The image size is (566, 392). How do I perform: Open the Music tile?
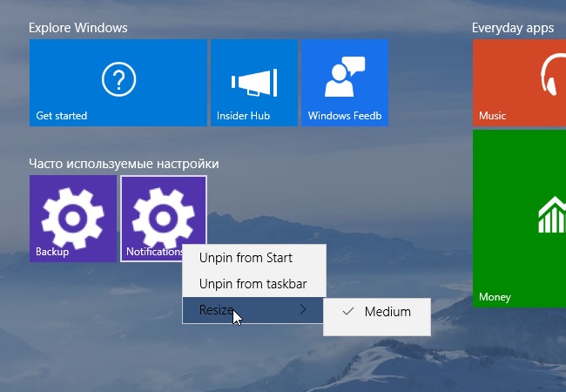pos(519,83)
